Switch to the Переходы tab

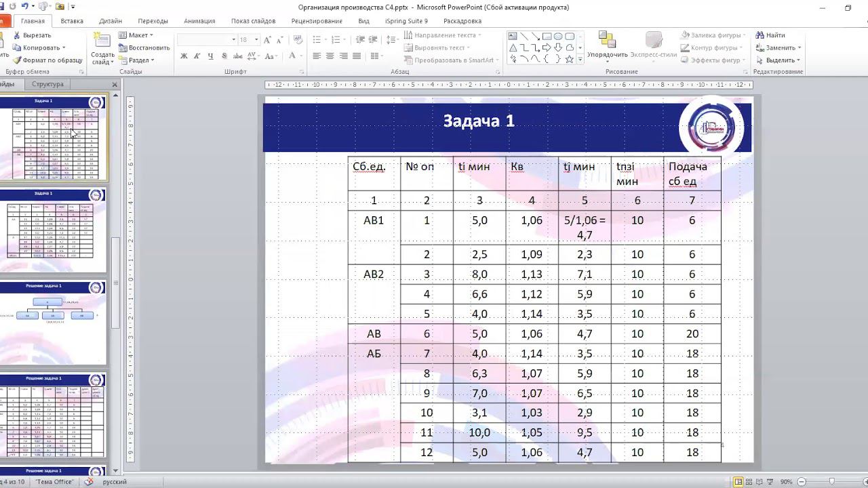point(153,21)
